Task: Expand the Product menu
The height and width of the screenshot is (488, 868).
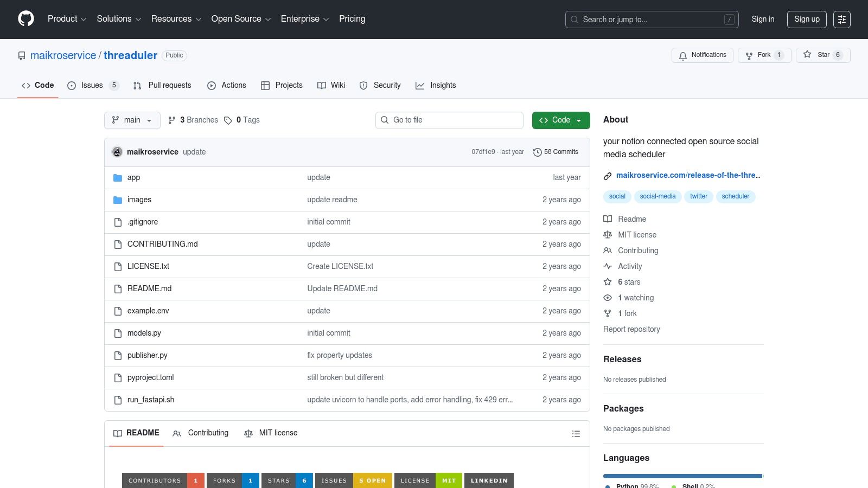Action: (67, 19)
